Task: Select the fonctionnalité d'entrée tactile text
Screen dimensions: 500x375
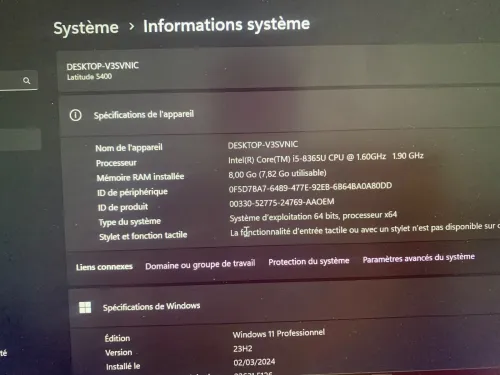Action: click(x=365, y=229)
